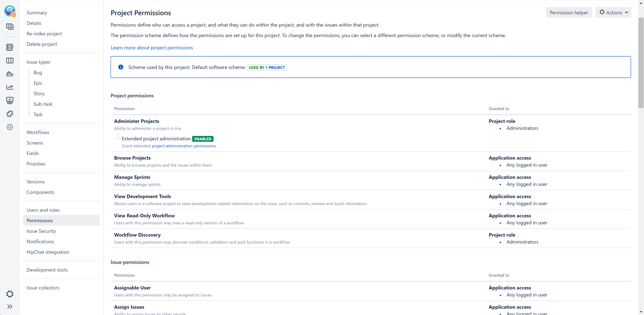Image resolution: width=644 pixels, height=315 pixels.
Task: Click the Permission helper button
Action: click(x=569, y=13)
